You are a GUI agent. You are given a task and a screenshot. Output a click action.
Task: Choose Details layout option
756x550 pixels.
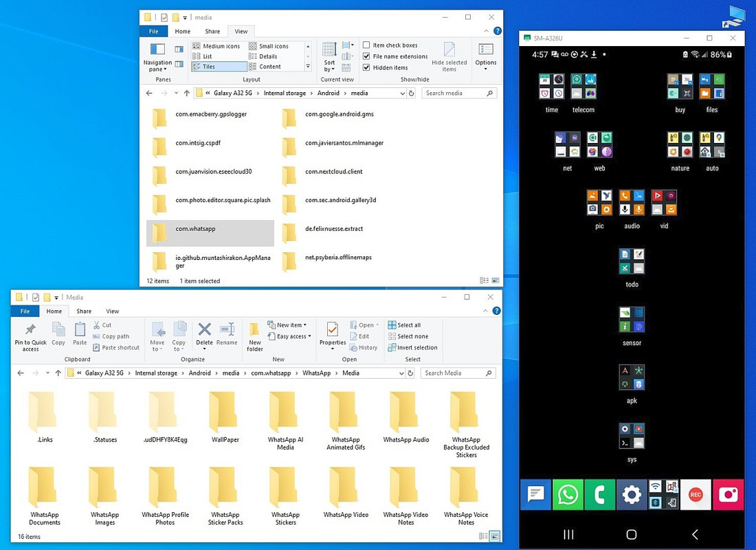coord(263,56)
